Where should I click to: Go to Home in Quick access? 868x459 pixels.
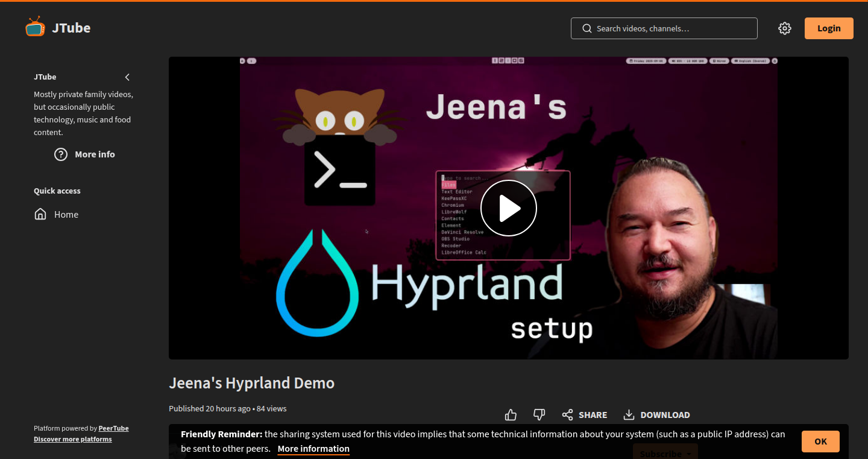66,215
